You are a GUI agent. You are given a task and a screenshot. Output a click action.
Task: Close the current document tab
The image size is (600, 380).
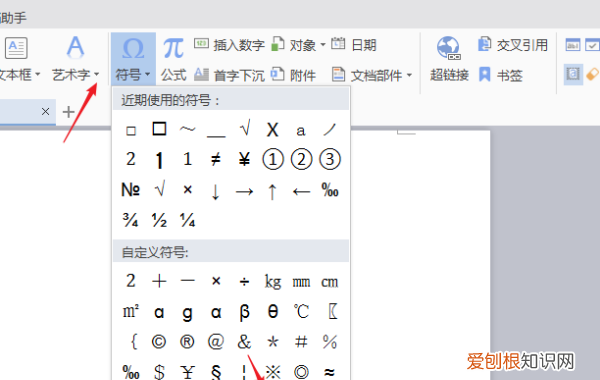[46, 111]
